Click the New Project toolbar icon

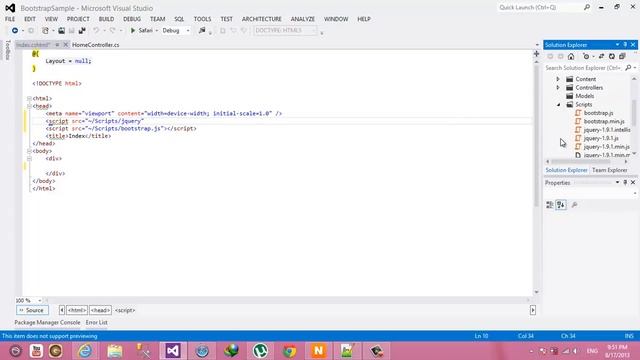pos(45,31)
